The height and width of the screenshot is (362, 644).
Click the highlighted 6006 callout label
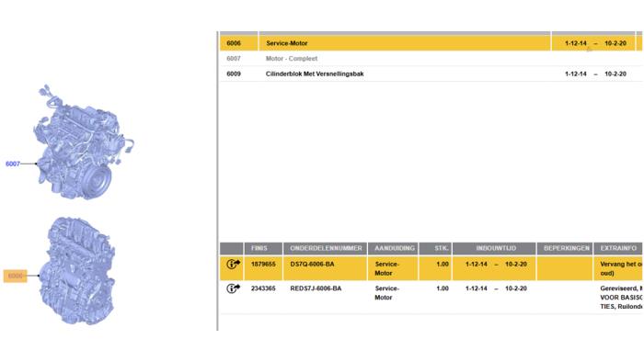tap(16, 276)
